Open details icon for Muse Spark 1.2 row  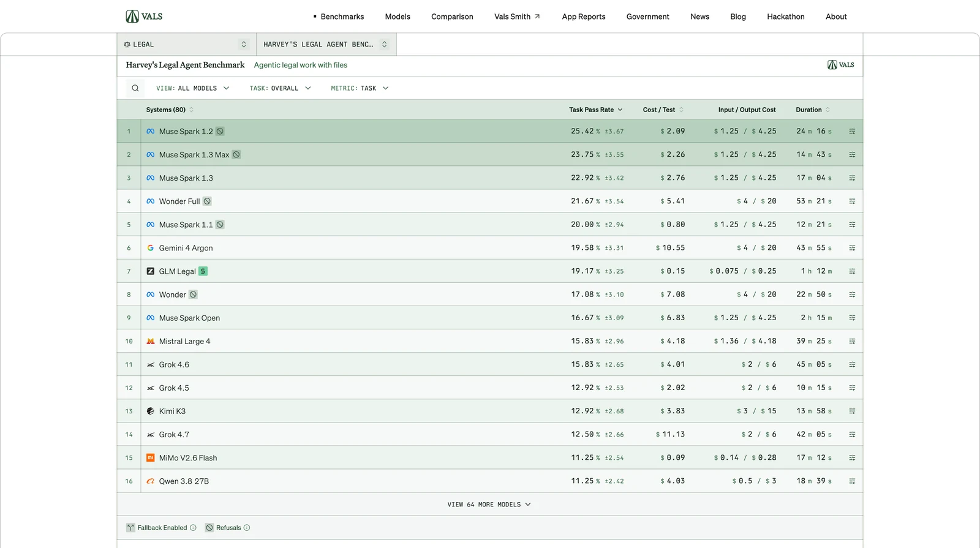852,131
